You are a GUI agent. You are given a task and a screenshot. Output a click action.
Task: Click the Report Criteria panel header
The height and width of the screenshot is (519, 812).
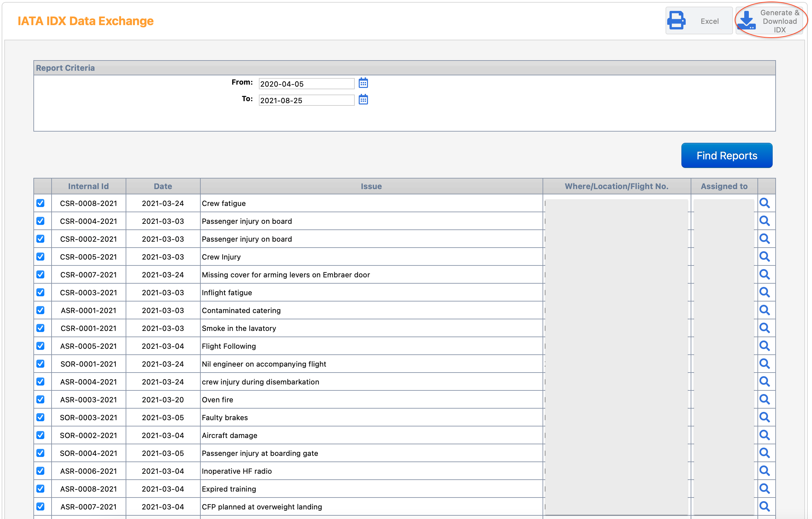[404, 68]
